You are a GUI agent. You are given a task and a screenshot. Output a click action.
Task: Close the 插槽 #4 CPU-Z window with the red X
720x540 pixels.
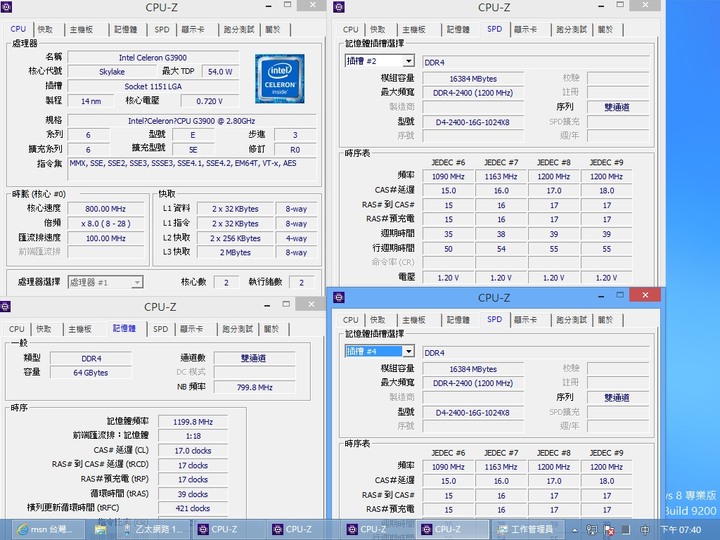tap(645, 295)
